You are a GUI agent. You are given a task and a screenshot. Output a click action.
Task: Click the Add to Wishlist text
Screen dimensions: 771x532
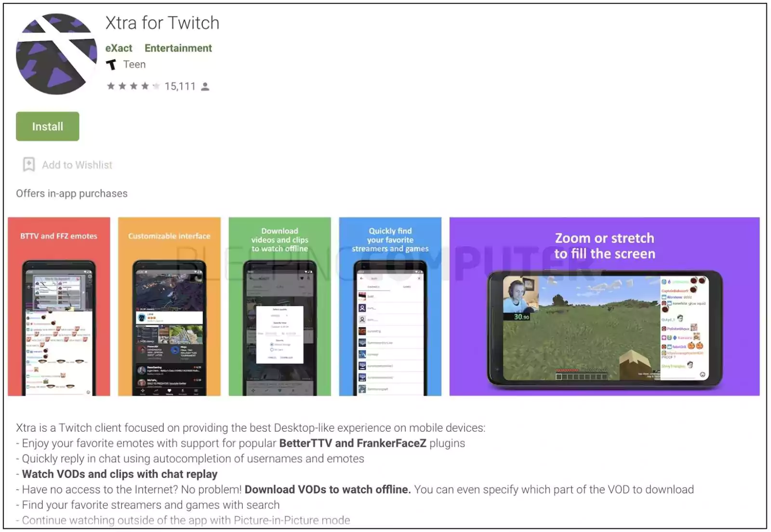coord(77,165)
